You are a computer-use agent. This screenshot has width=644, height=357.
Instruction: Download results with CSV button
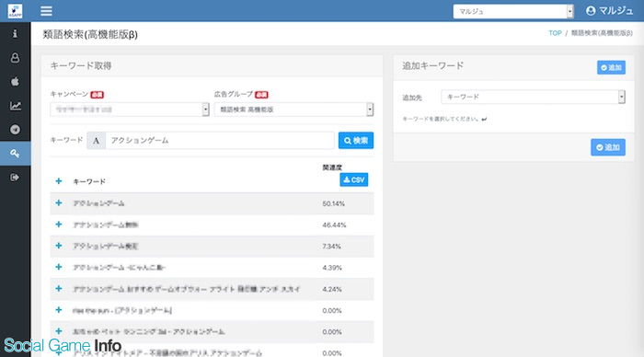coord(353,179)
